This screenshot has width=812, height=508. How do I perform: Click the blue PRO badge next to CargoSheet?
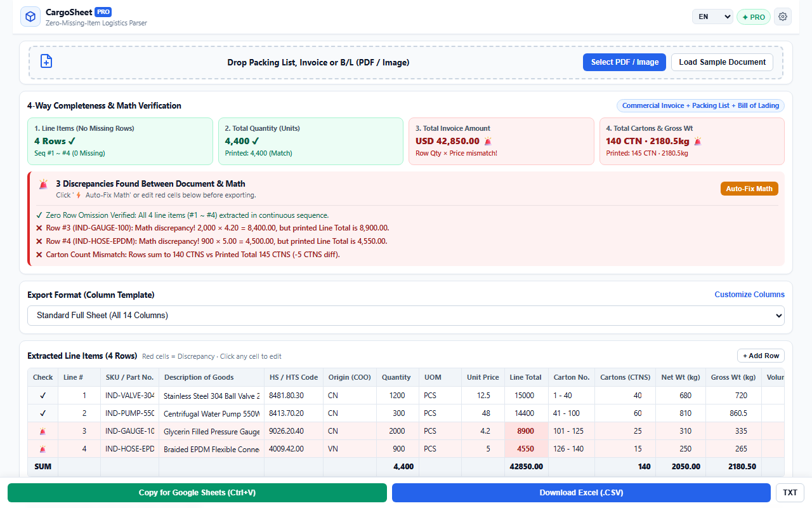tap(103, 11)
